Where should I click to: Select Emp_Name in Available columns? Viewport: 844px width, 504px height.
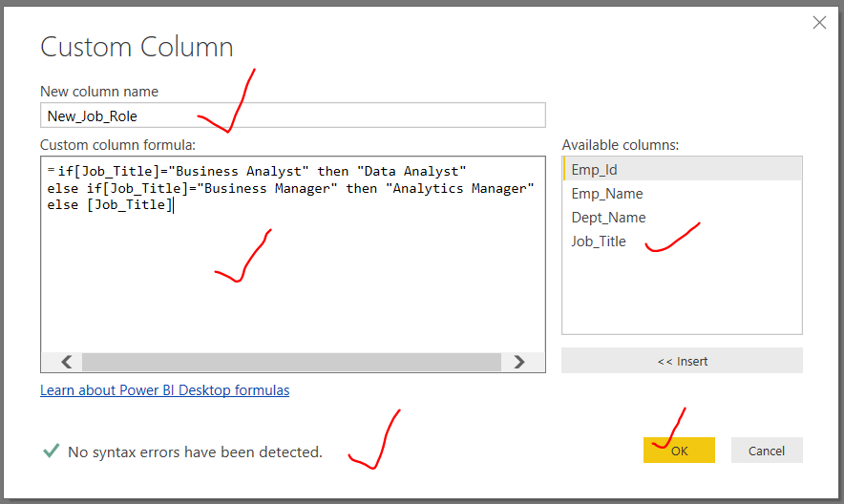(x=682, y=194)
